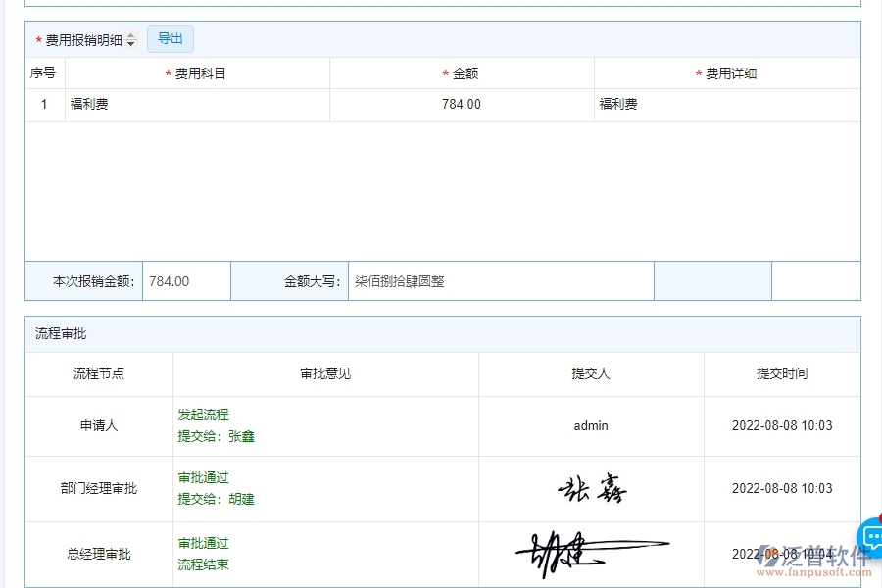Click the asterisk marker beside 金额 header

[x=445, y=73]
